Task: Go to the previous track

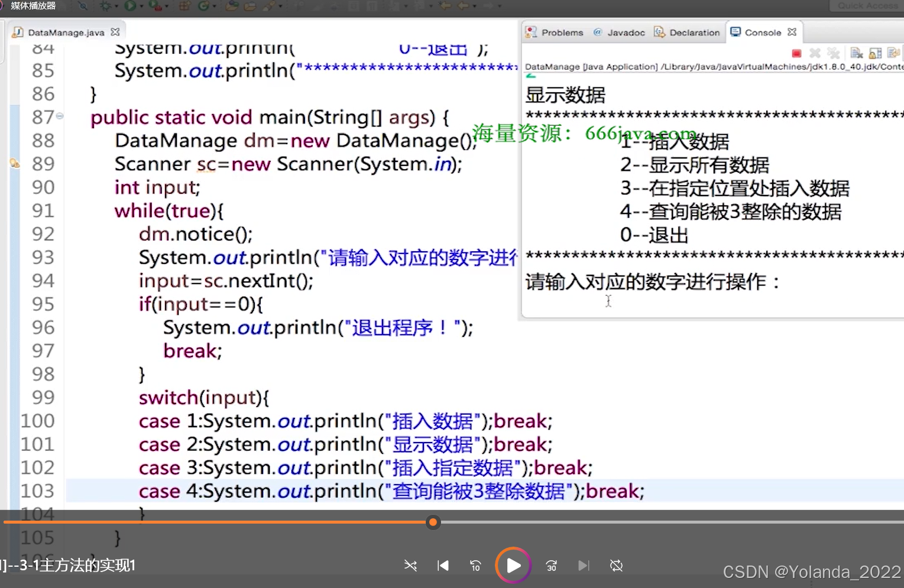Action: click(x=443, y=566)
